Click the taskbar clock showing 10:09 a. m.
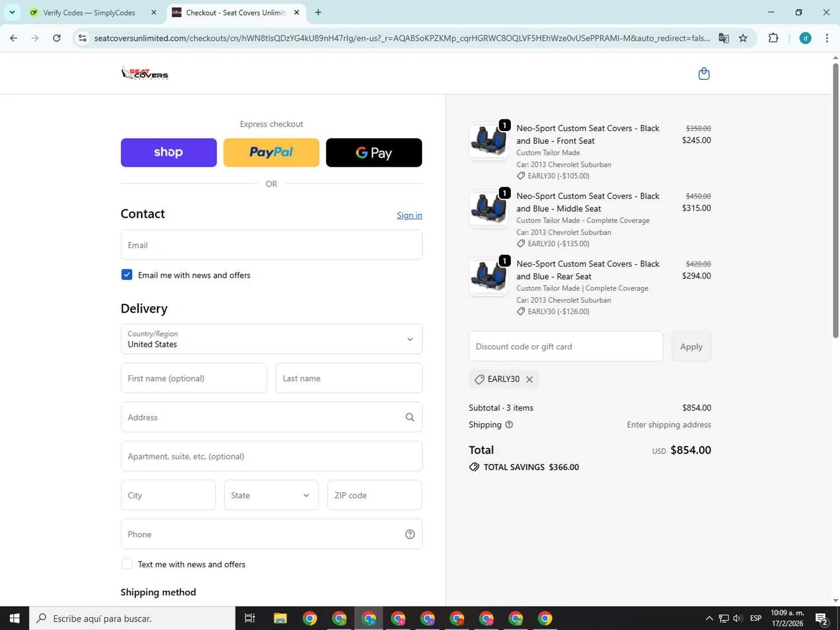The height and width of the screenshot is (630, 840). point(787,618)
